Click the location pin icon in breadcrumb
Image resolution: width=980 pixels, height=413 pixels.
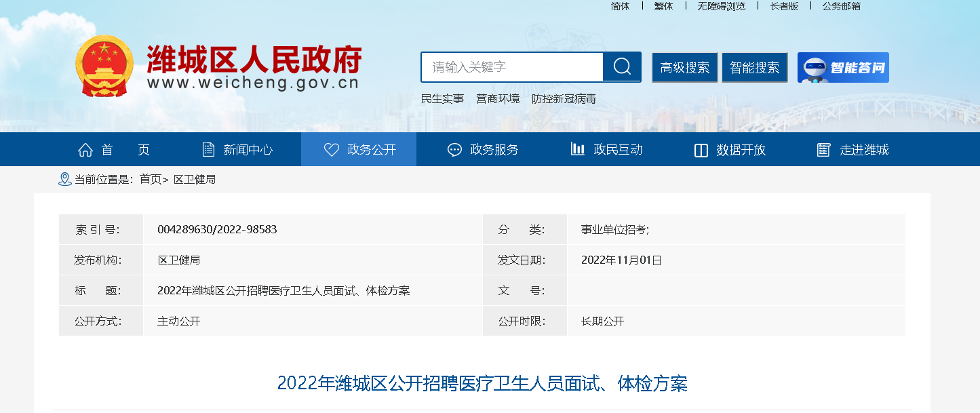point(65,179)
